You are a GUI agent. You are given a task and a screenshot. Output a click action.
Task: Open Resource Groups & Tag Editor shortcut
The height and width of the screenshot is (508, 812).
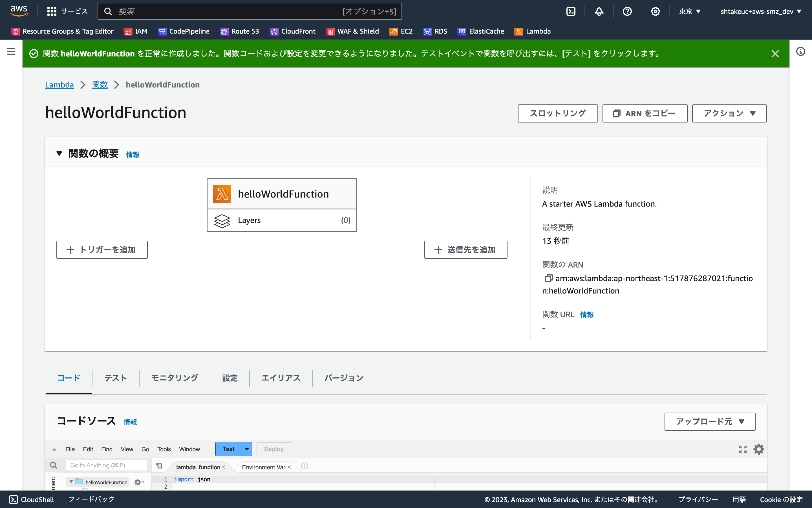pos(62,31)
